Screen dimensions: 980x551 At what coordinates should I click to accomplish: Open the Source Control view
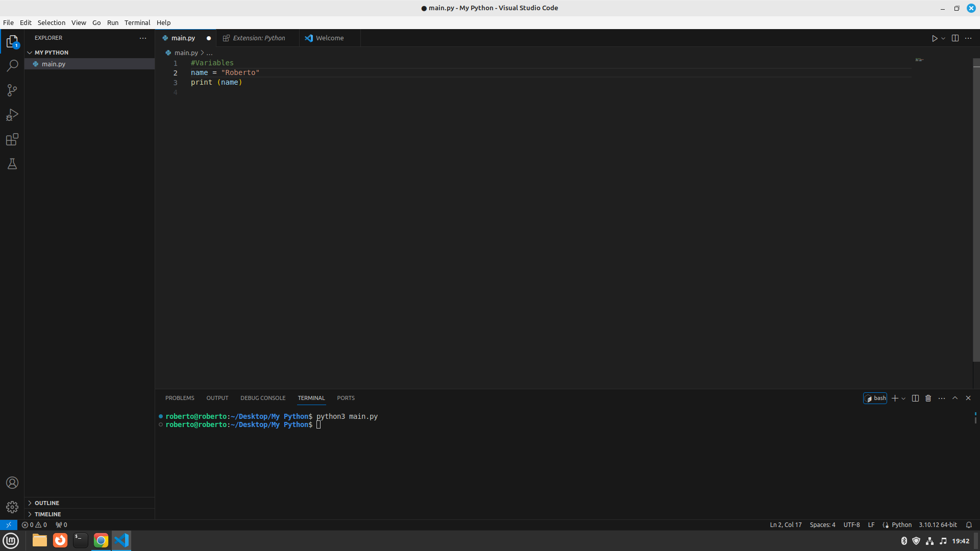point(12,90)
